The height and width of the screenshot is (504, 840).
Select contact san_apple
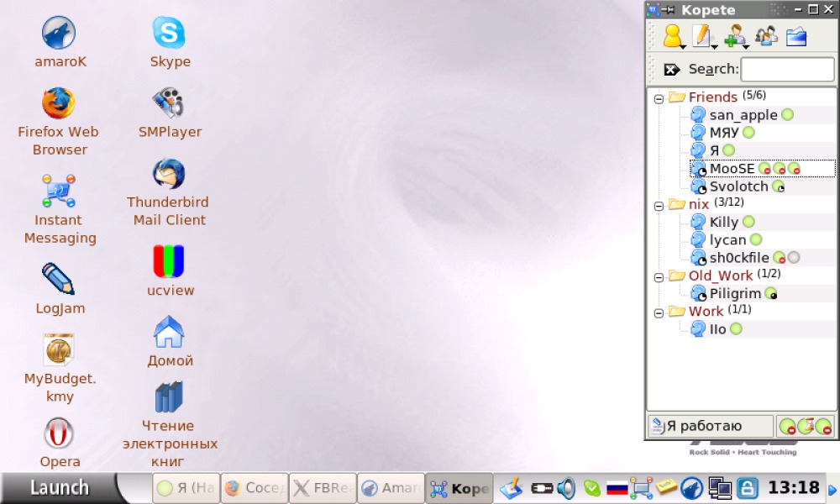pyautogui.click(x=743, y=114)
